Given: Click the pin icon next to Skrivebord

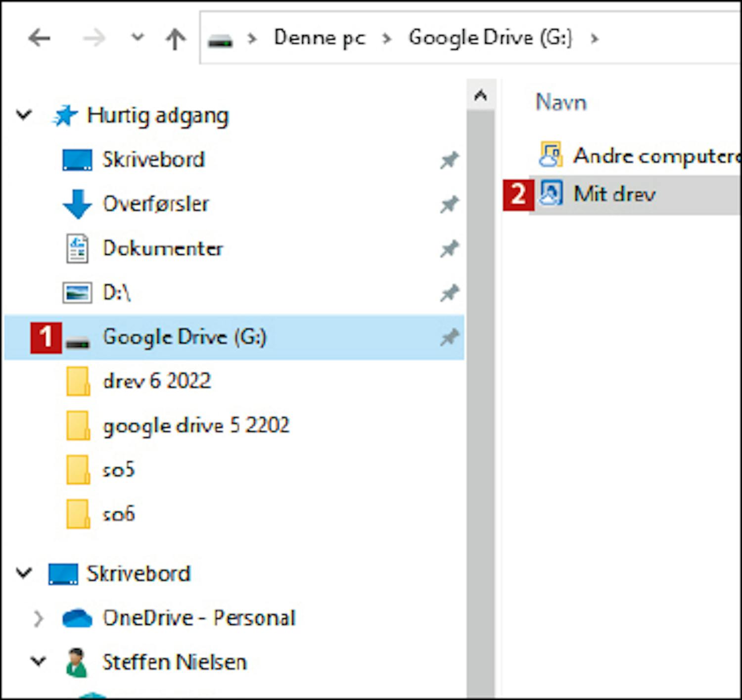Looking at the screenshot, I should [449, 160].
